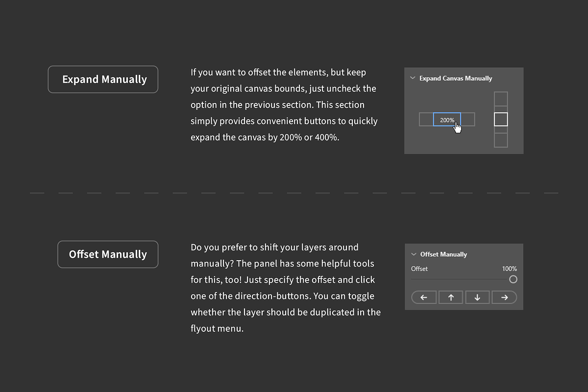Click the Offset slider handle
Image resolution: width=588 pixels, height=392 pixels.
tap(513, 279)
